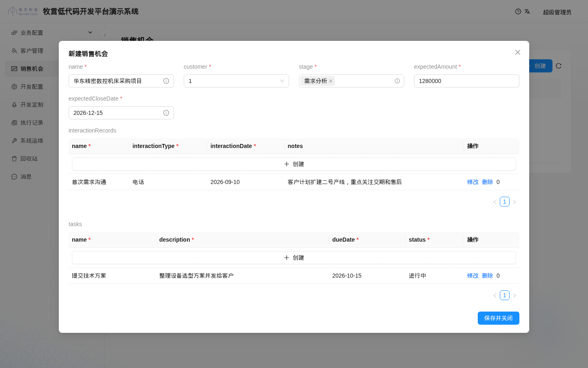Click info icon in stage field
588x368 pixels.
coord(397,81)
